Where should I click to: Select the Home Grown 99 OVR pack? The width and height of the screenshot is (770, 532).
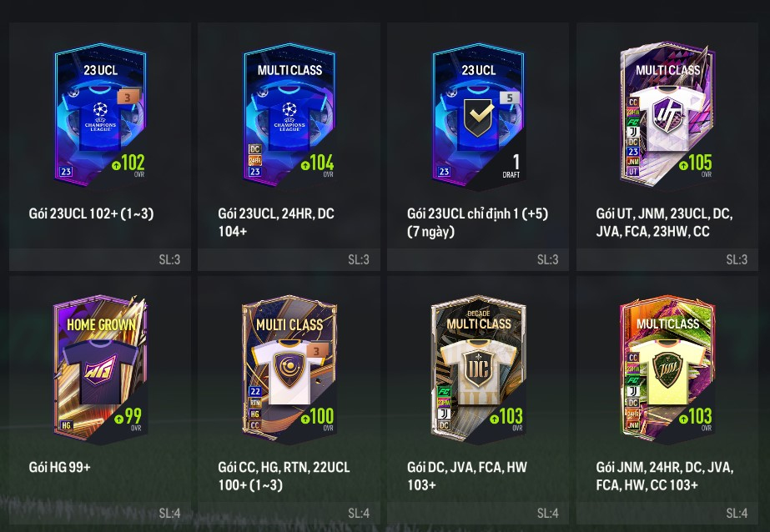tap(100, 369)
